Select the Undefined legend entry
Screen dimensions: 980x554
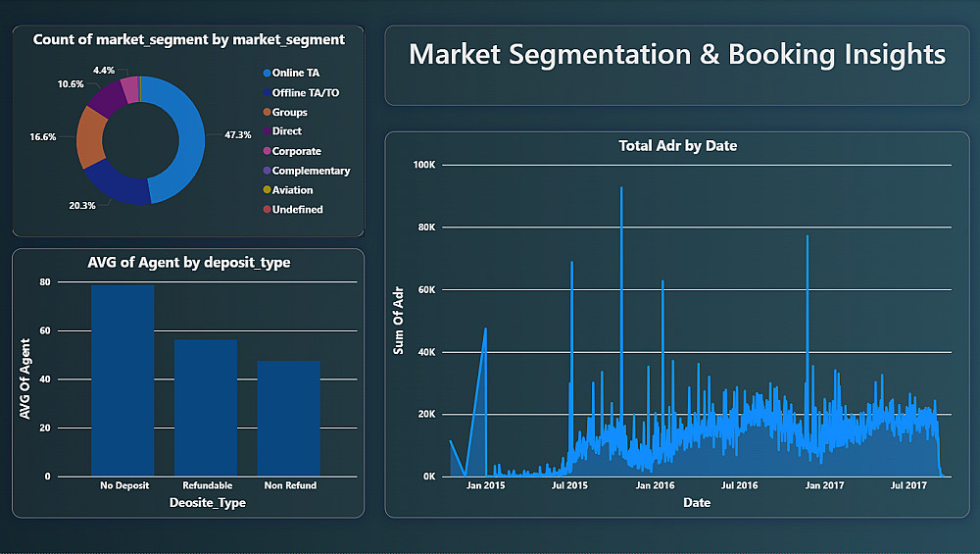293,210
